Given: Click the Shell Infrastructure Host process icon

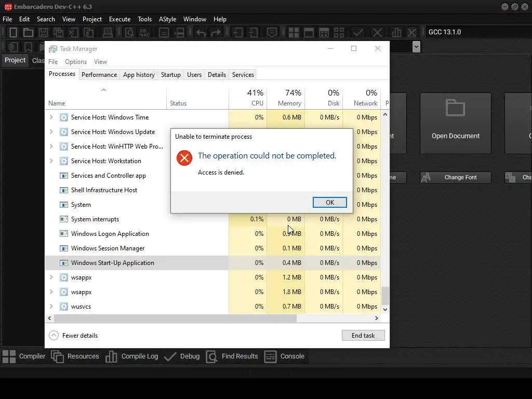Looking at the screenshot, I should click(64, 190).
